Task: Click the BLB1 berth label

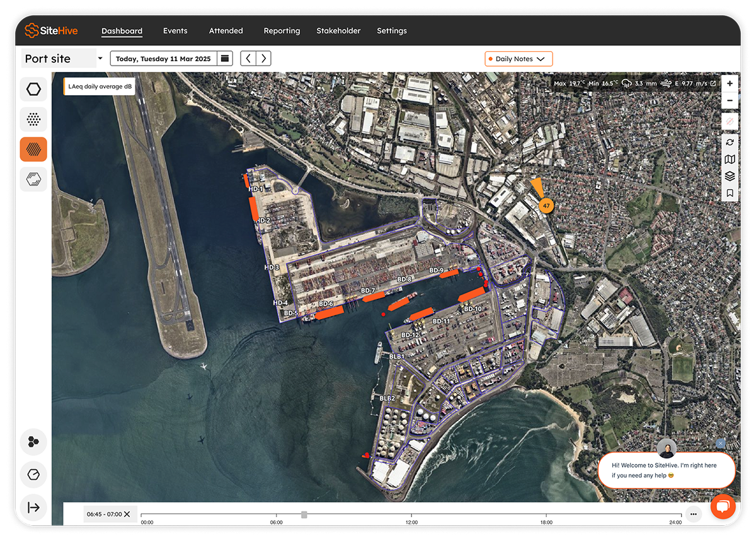Action: [396, 357]
